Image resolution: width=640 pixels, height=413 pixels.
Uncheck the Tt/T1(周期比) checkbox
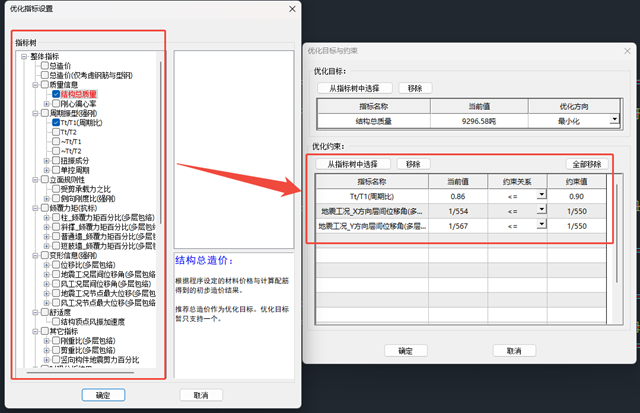[58, 122]
